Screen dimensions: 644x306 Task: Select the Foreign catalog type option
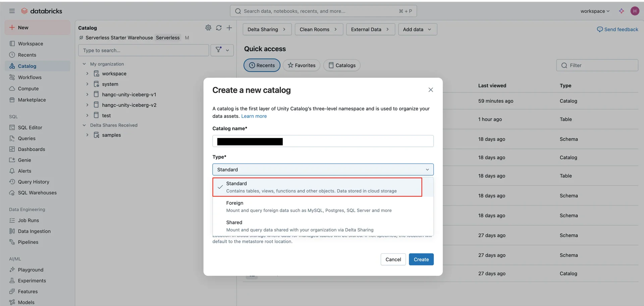[x=323, y=207]
